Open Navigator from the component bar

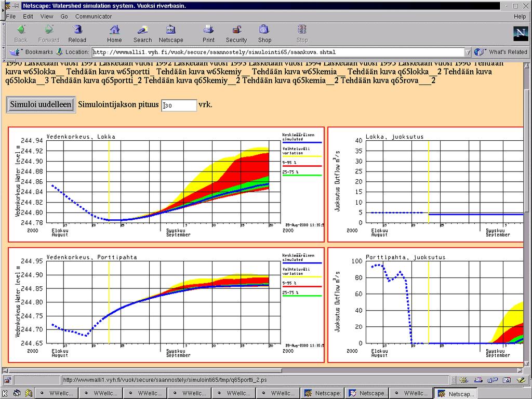(464, 380)
